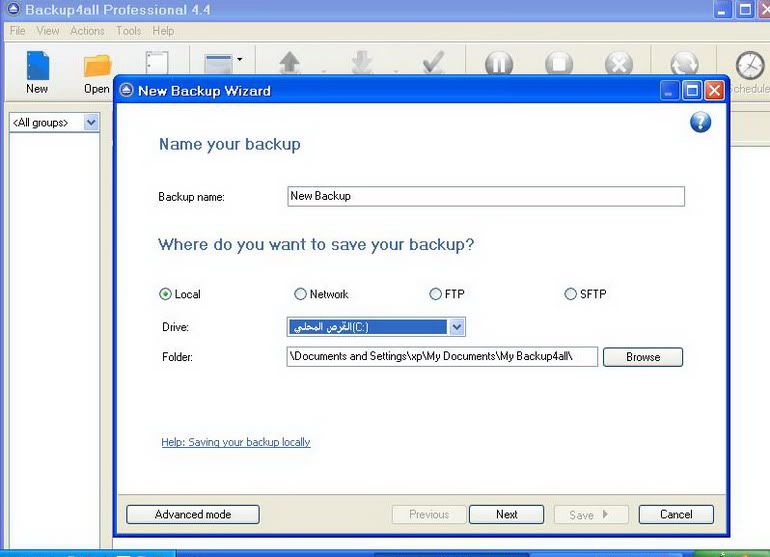
Task: Click the Backup name input field
Action: 486,196
